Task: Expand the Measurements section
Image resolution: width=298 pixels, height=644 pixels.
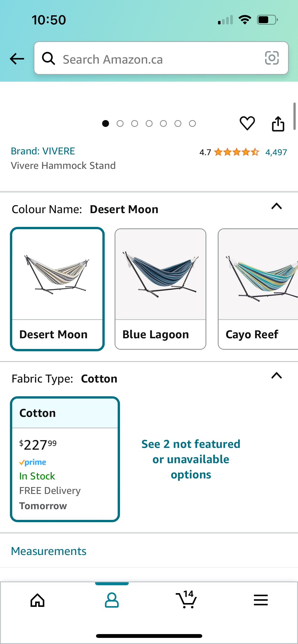Action: click(x=49, y=551)
